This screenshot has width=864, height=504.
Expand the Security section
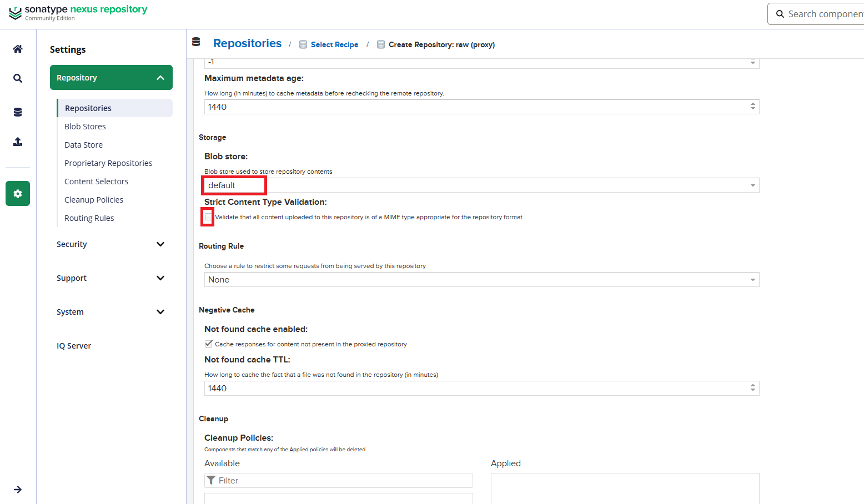(x=111, y=244)
